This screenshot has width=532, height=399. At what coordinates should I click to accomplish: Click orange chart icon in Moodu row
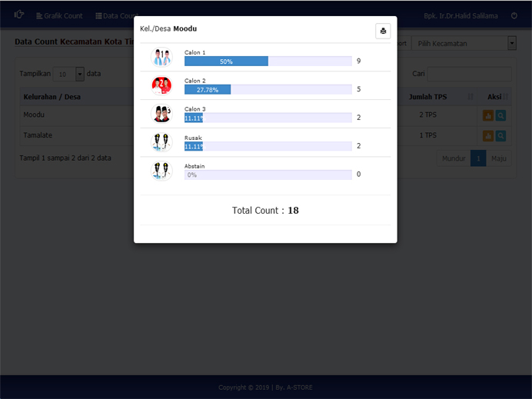pos(487,115)
